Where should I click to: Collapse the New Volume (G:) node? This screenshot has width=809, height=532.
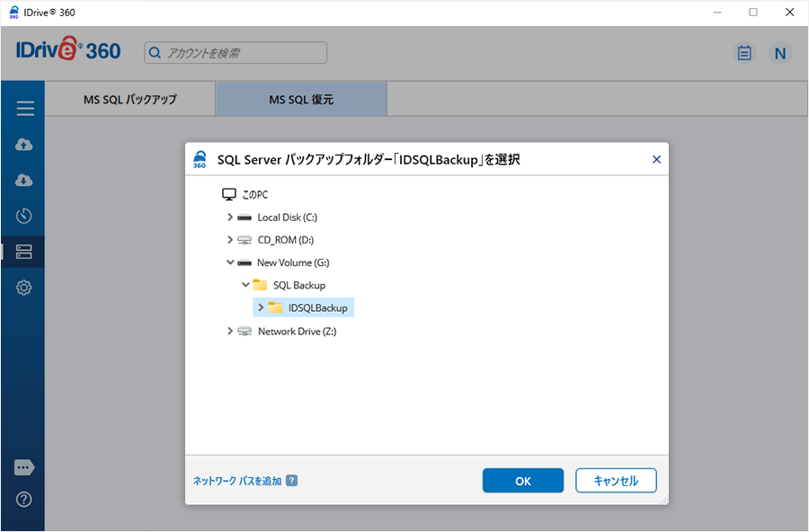click(x=230, y=262)
